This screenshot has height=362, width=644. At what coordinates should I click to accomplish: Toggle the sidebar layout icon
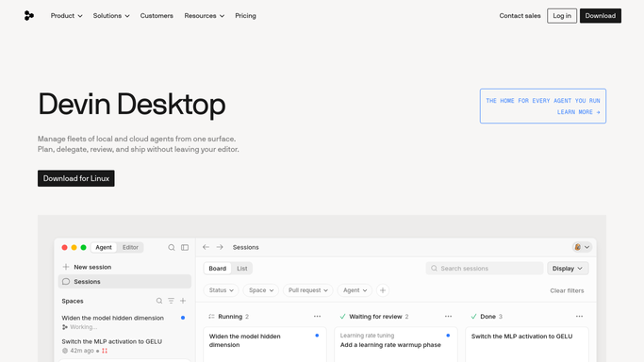[185, 248]
